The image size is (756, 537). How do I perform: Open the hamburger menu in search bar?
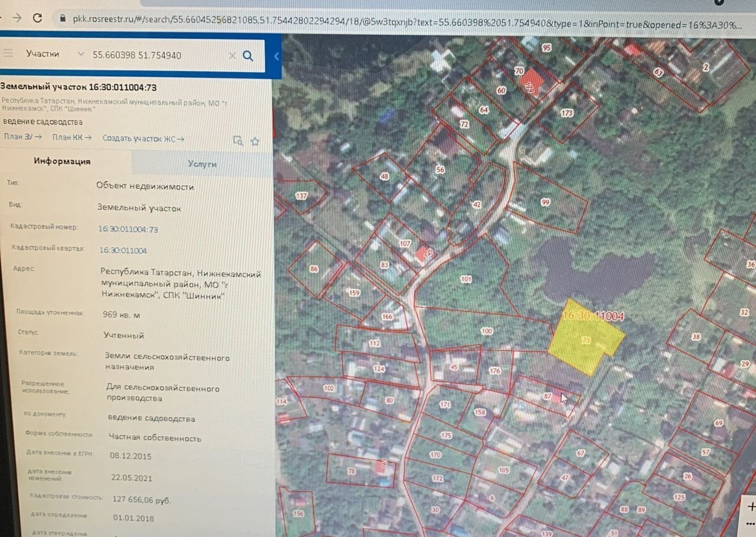(x=8, y=53)
